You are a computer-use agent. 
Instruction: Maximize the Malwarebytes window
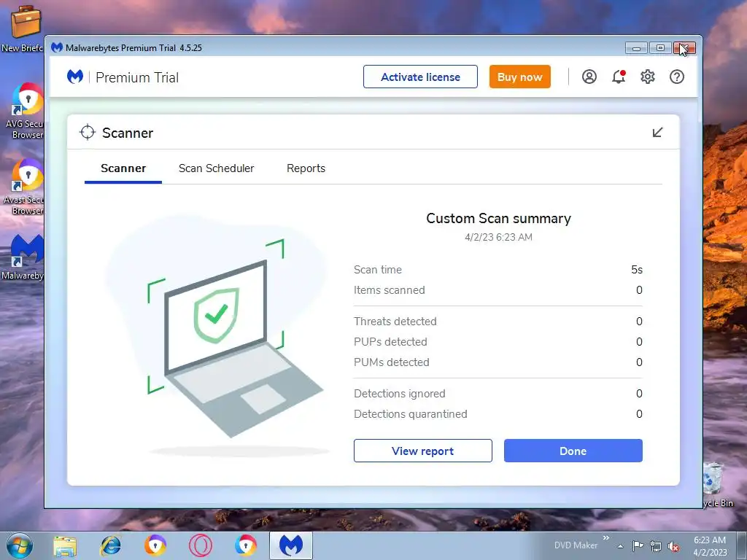pos(660,48)
